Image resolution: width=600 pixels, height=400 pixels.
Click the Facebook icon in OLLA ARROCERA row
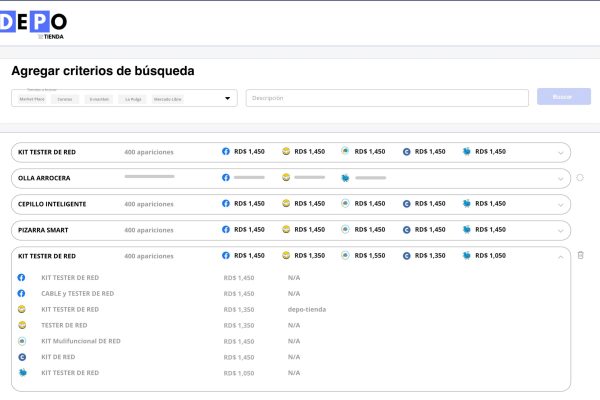[226, 178]
